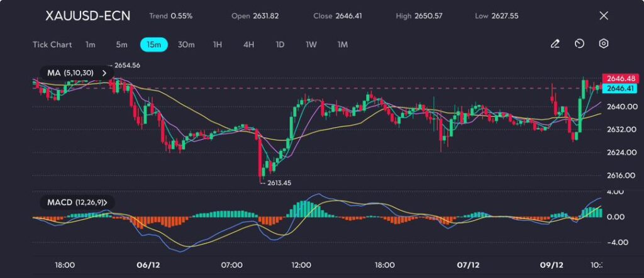Click the chart history clock icon
The width and height of the screenshot is (644, 278).
[579, 44]
